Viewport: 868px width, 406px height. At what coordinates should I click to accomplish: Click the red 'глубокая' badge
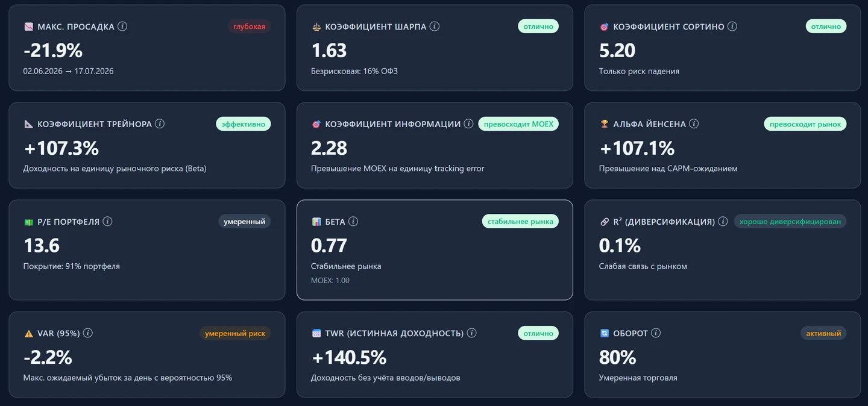click(250, 27)
